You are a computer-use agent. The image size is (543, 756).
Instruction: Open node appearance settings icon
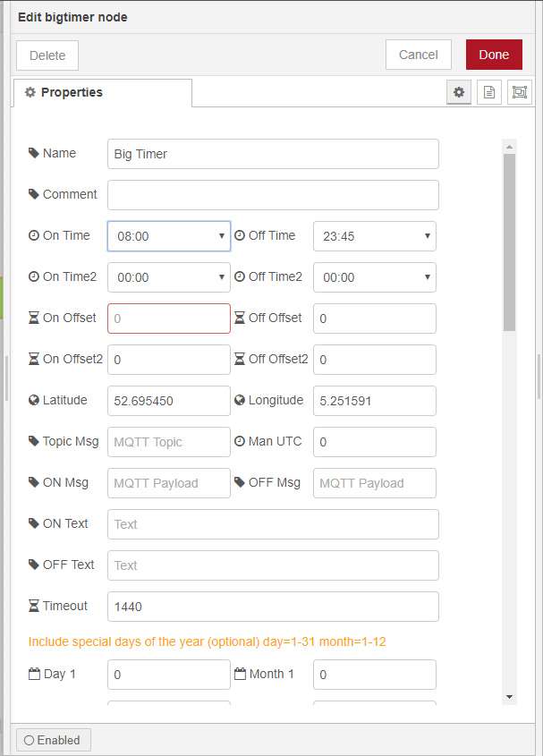tap(519, 92)
